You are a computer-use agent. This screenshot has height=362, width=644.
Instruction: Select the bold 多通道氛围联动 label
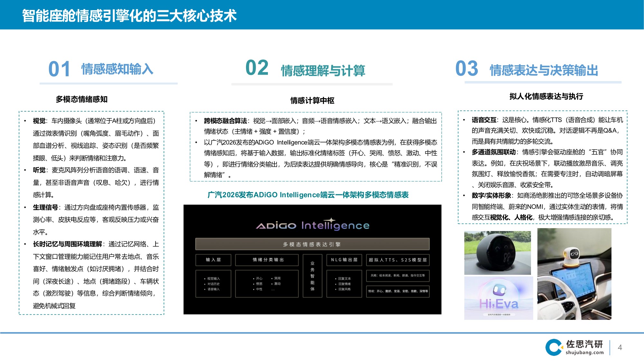coord(493,152)
